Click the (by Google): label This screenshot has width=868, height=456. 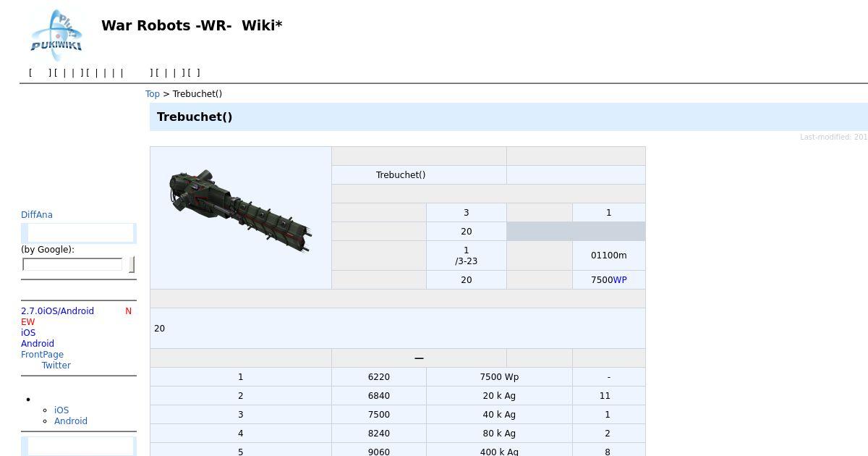pos(48,250)
